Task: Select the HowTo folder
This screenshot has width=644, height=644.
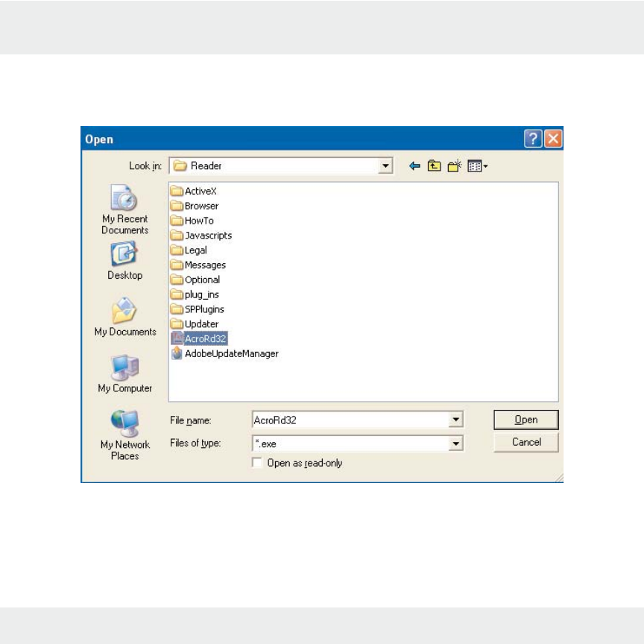Action: 192,221
